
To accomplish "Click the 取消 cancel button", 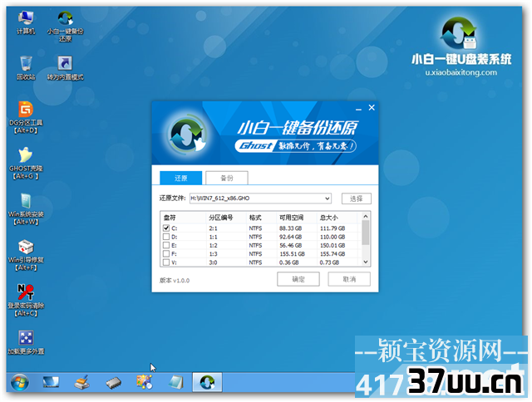I will pos(349,279).
